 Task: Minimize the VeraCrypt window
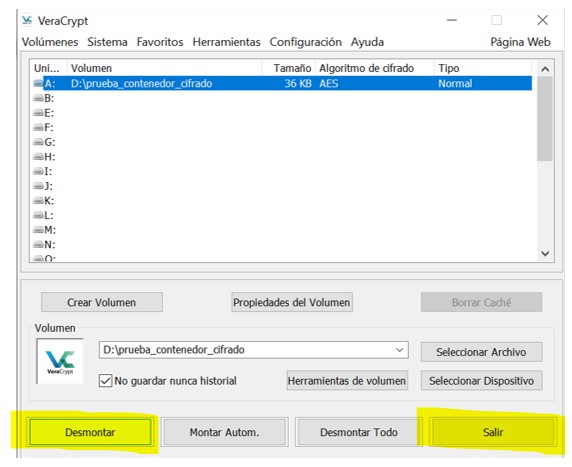452,20
